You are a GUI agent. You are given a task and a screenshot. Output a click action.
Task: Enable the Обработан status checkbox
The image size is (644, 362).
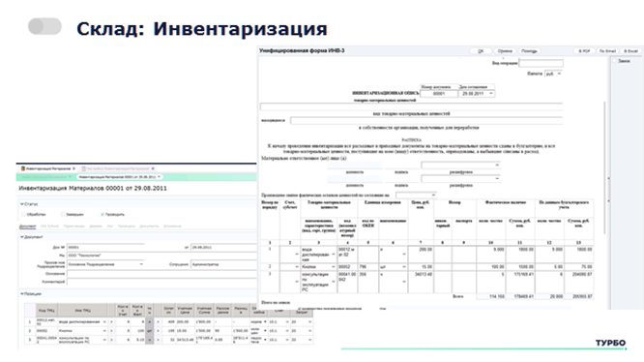tap(23, 214)
